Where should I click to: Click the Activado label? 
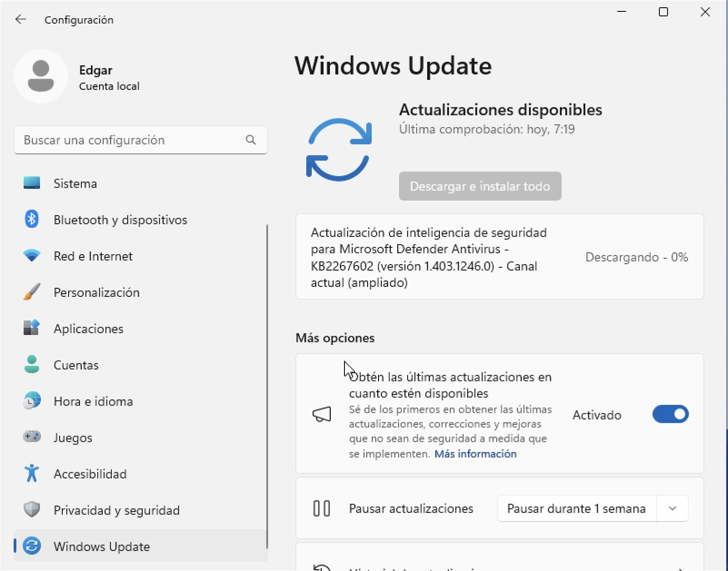[x=597, y=415]
